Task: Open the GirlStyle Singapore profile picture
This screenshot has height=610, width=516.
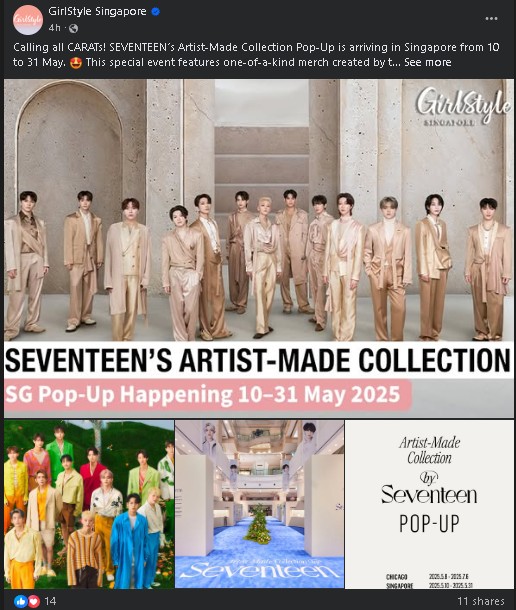Action: coord(28,20)
